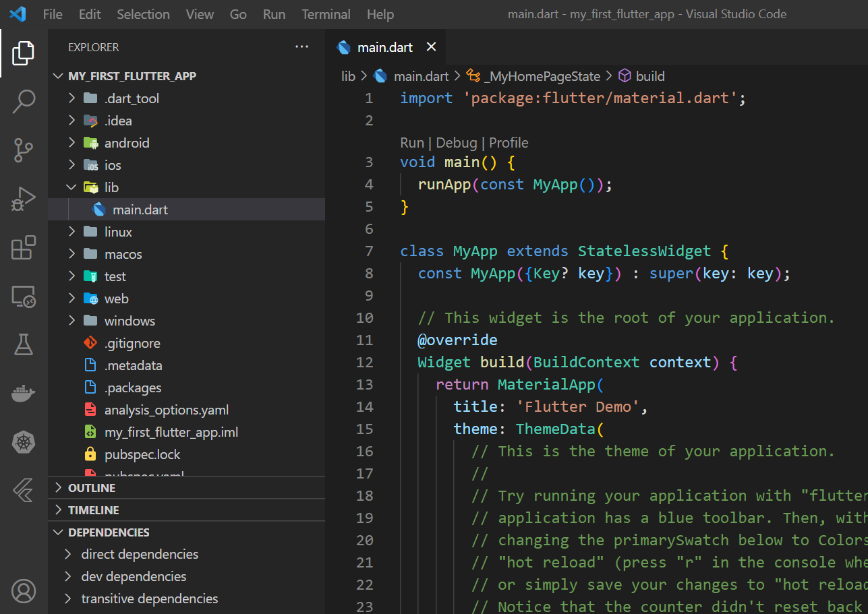Open the Flutter sidebar view
Viewport: 868px width, 614px height.
(24, 491)
